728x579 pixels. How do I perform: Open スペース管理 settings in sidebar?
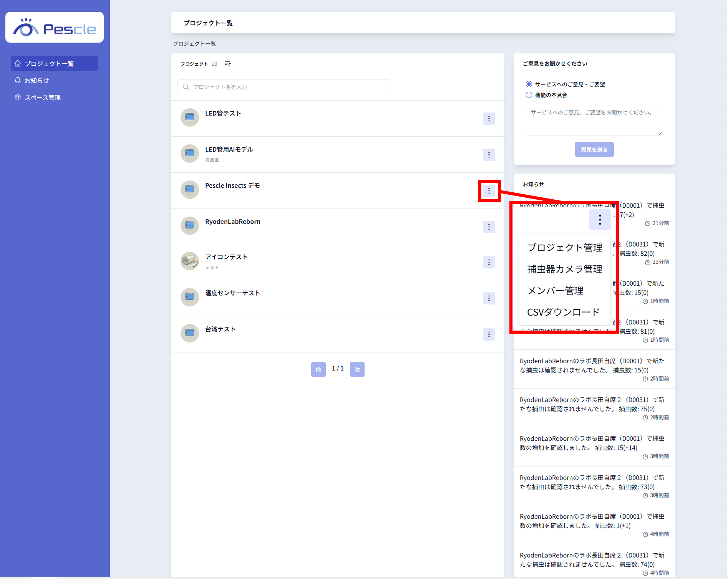pyautogui.click(x=43, y=98)
